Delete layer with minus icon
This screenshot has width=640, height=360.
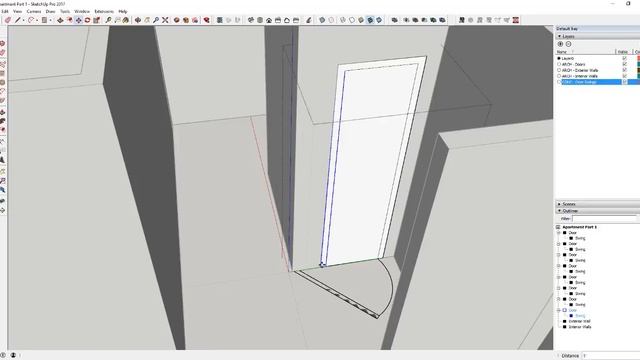coord(569,44)
